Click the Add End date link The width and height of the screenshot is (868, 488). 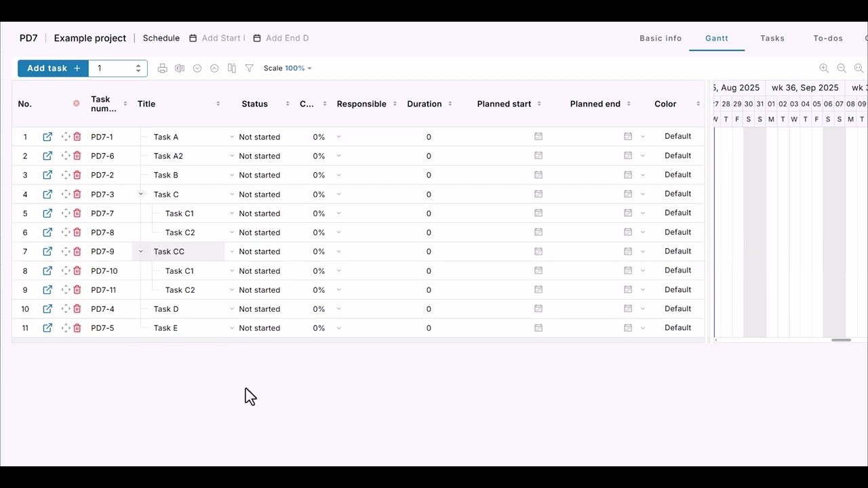[x=287, y=39]
